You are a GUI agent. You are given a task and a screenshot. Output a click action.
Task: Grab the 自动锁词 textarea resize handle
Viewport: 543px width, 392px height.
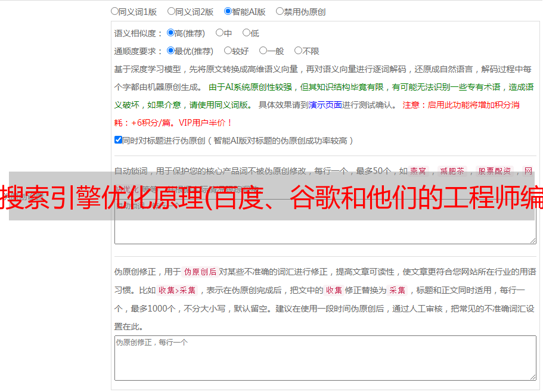click(533, 241)
